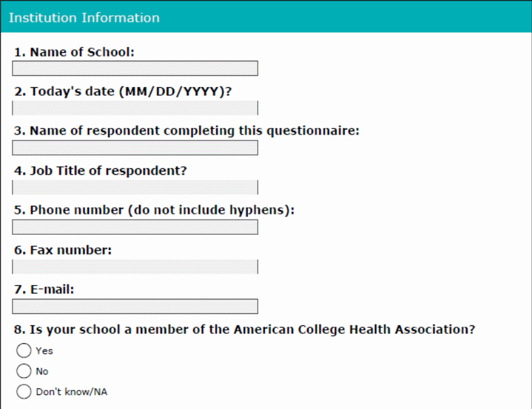Click the "1. Name of School:" question label
This screenshot has width=532, height=409.
(74, 52)
